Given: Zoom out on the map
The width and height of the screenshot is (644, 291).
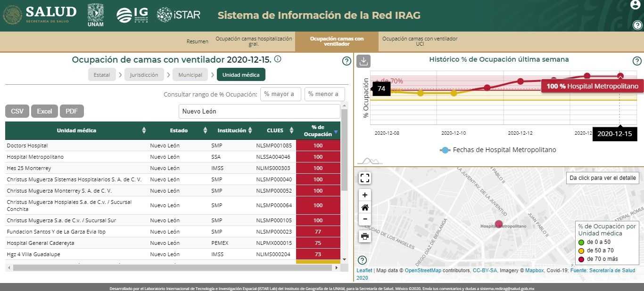Looking at the screenshot, I should pyautogui.click(x=365, y=219).
